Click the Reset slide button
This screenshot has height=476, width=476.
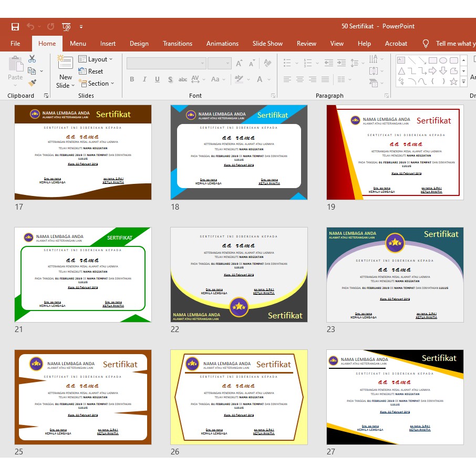[91, 71]
